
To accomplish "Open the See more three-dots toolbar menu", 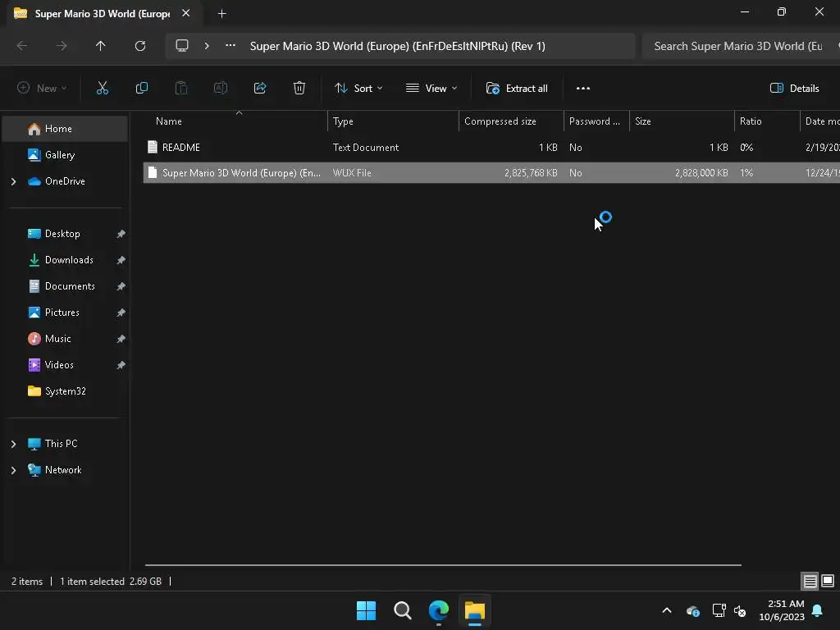I will click(x=583, y=89).
